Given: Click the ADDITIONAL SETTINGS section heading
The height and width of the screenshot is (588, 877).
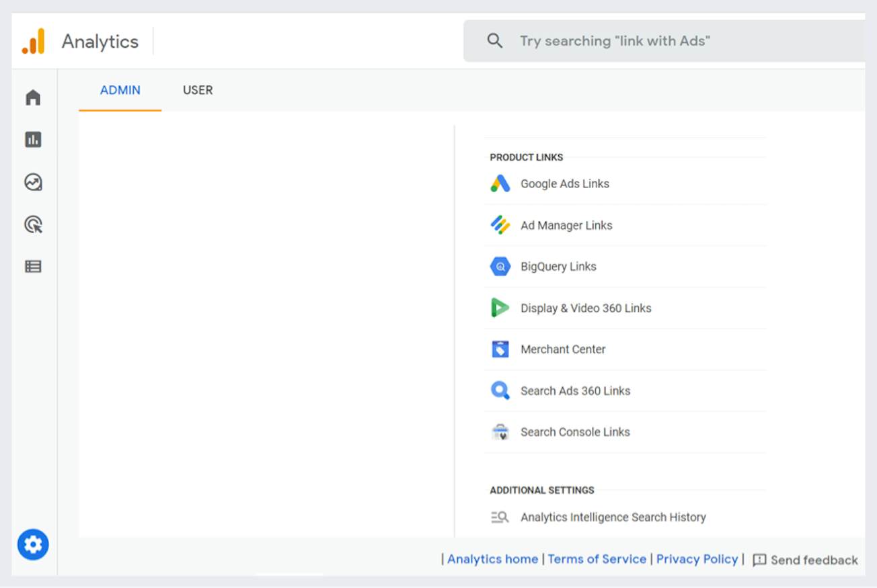Looking at the screenshot, I should click(542, 490).
